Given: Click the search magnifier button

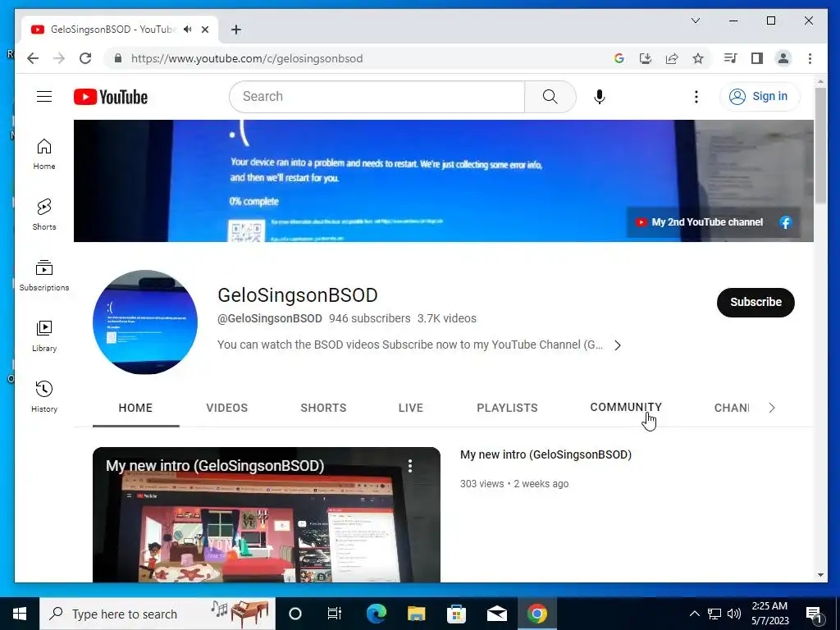Looking at the screenshot, I should click(550, 97).
